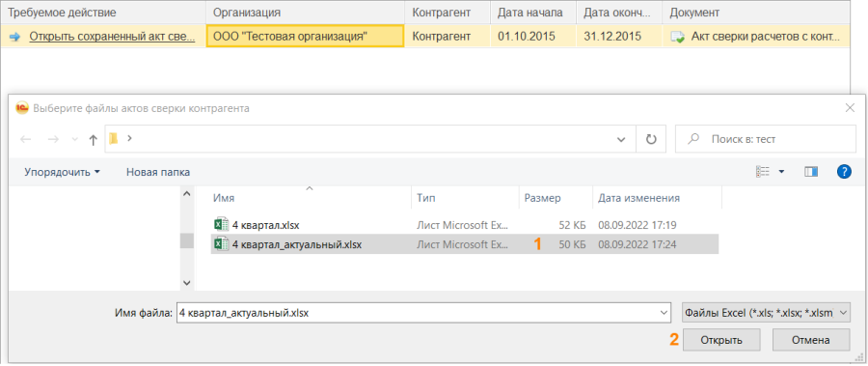Click the Акт сверки document icon
This screenshot has height=366, width=868.
pos(677,37)
